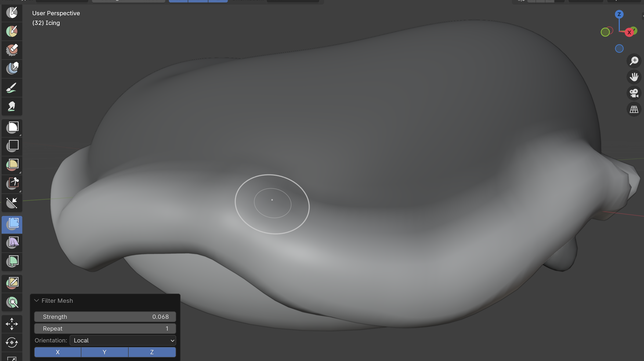This screenshot has width=644, height=361.
Task: Collapse the Filter Mesh panel
Action: (x=37, y=301)
